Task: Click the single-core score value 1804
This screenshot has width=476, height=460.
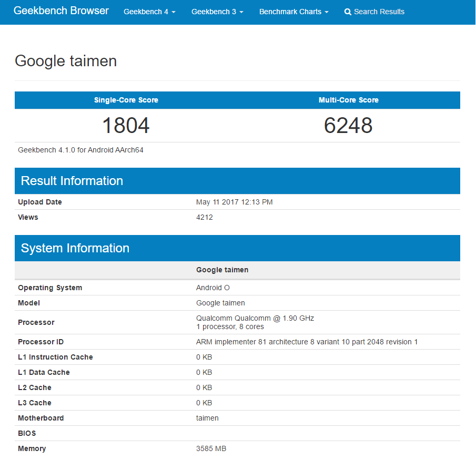Action: click(126, 125)
